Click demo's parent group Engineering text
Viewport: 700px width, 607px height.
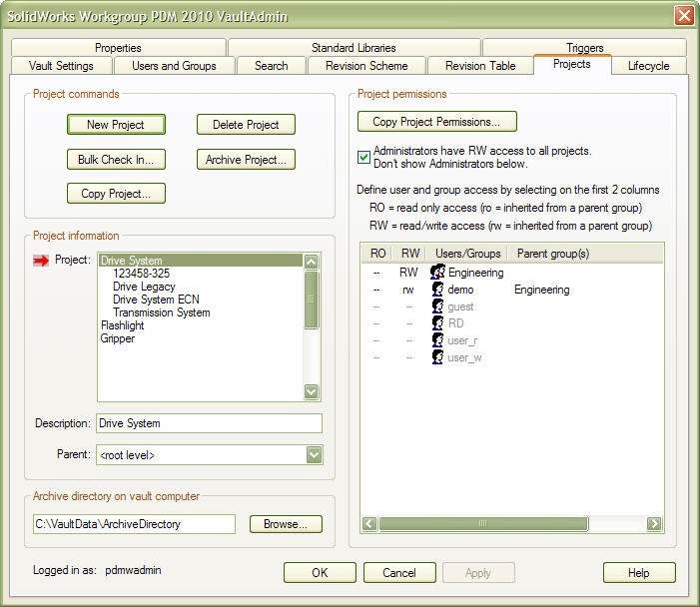(541, 290)
